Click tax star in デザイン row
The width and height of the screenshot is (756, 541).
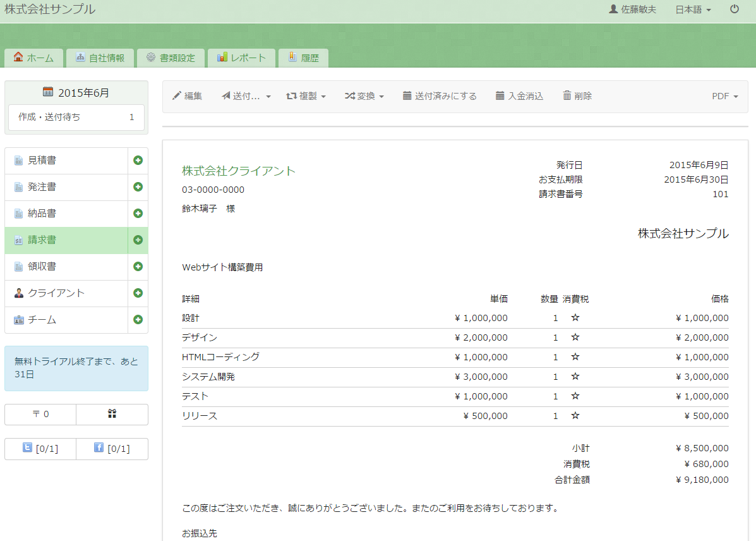click(575, 337)
